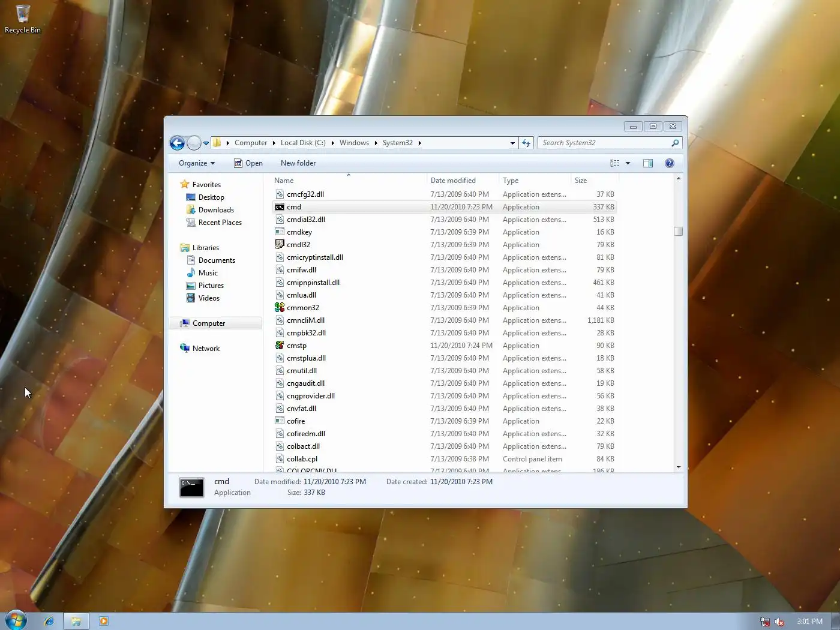This screenshot has height=630, width=840.
Task: Open Music library in sidebar
Action: tap(208, 273)
